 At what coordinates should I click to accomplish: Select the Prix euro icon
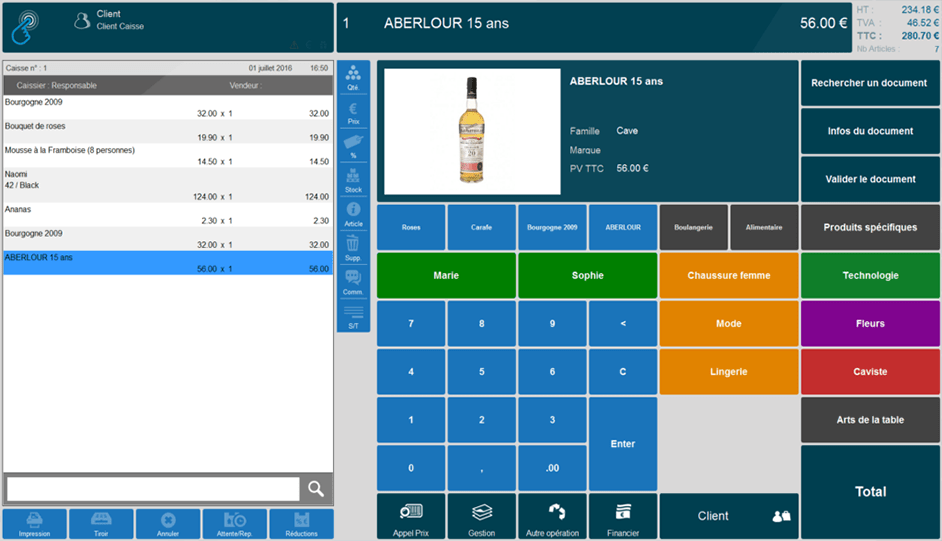click(x=353, y=112)
